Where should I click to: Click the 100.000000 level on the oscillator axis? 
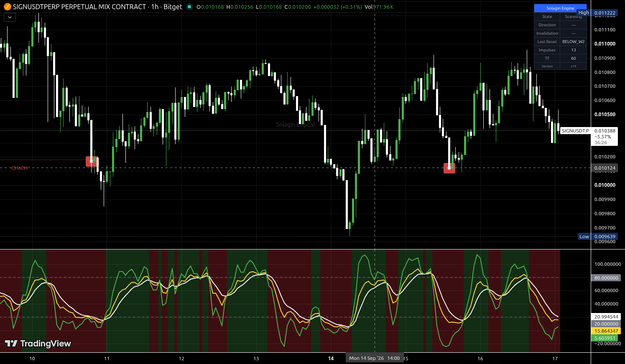(x=607, y=264)
